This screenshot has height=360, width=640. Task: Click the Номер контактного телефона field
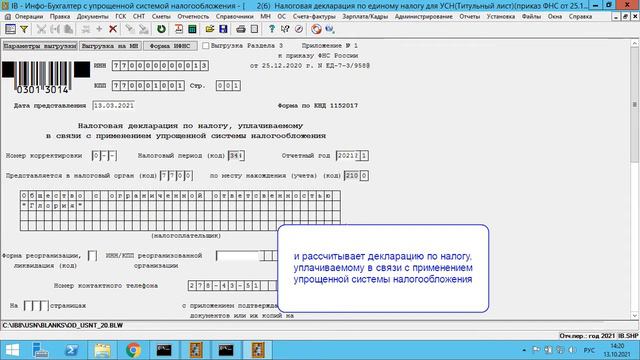(232, 286)
